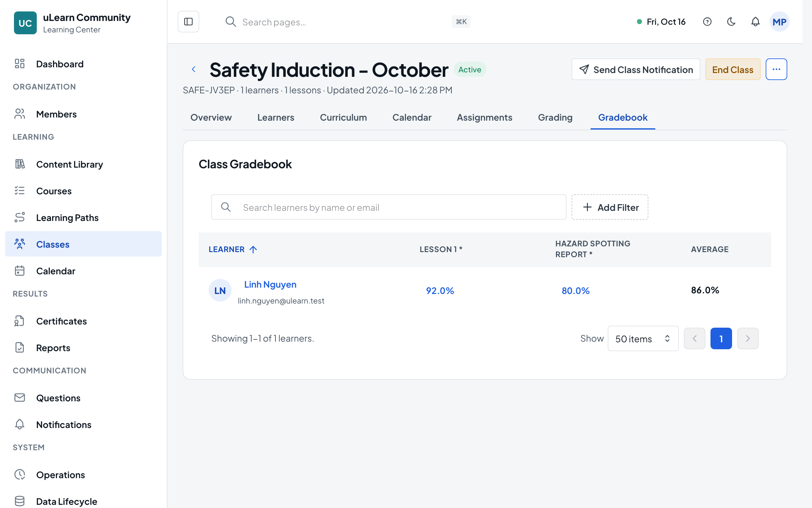Go back using the chevron beside the title
Image resolution: width=812 pixels, height=508 pixels.
point(193,69)
